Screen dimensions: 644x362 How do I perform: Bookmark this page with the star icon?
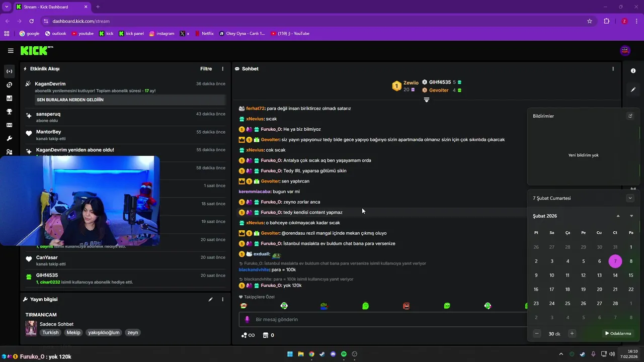coord(590,21)
